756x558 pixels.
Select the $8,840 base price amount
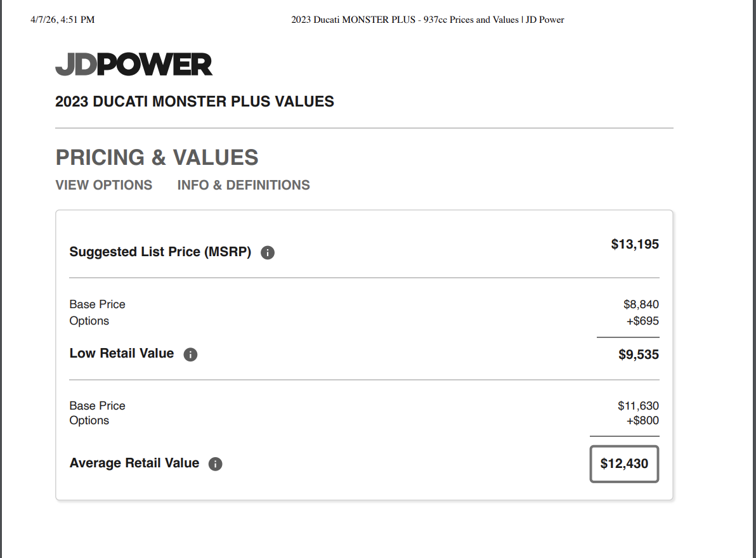point(641,304)
